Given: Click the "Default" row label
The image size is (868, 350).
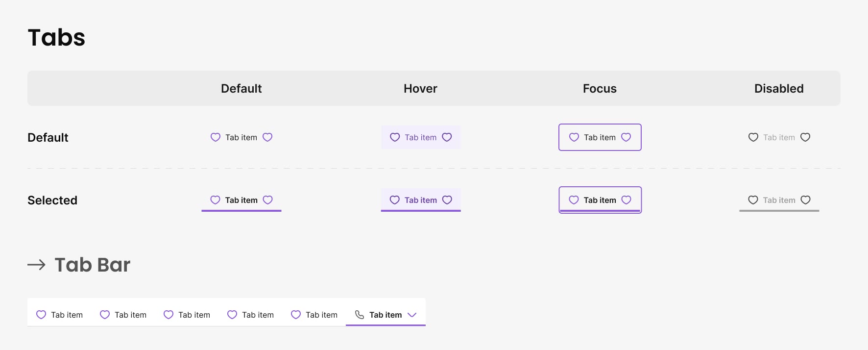Looking at the screenshot, I should [48, 137].
